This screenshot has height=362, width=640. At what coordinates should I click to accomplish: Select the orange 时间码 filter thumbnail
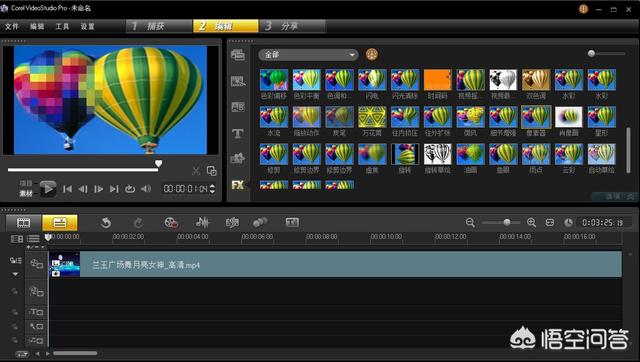click(x=438, y=80)
